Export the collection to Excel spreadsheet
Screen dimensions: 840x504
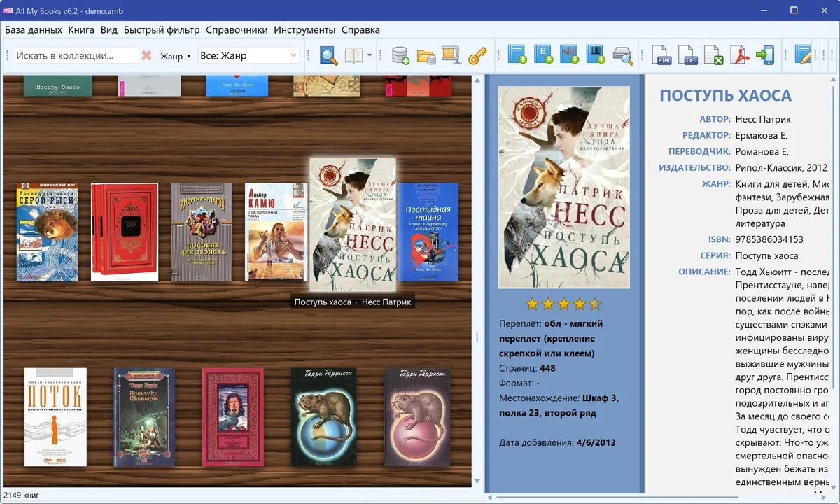713,56
